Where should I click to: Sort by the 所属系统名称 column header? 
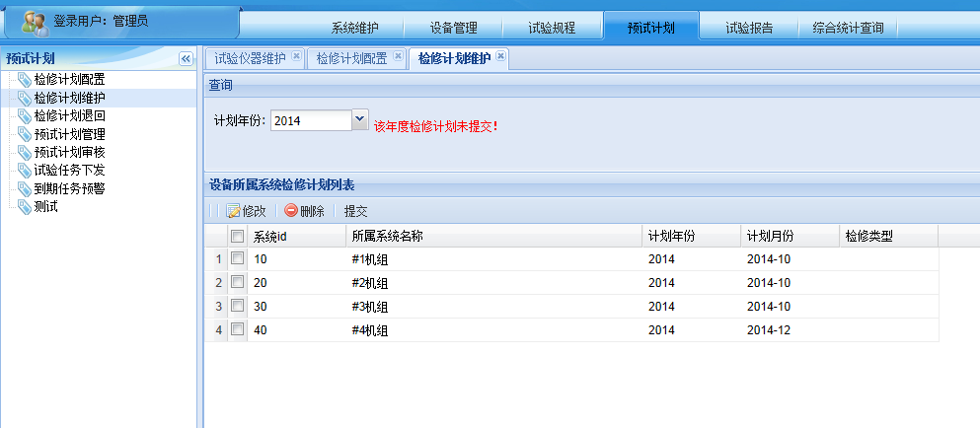[387, 237]
